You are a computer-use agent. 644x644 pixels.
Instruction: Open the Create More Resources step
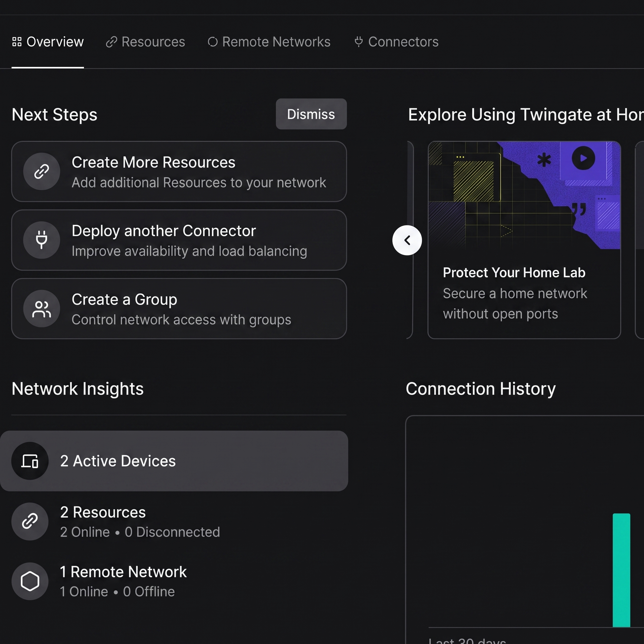click(x=179, y=171)
